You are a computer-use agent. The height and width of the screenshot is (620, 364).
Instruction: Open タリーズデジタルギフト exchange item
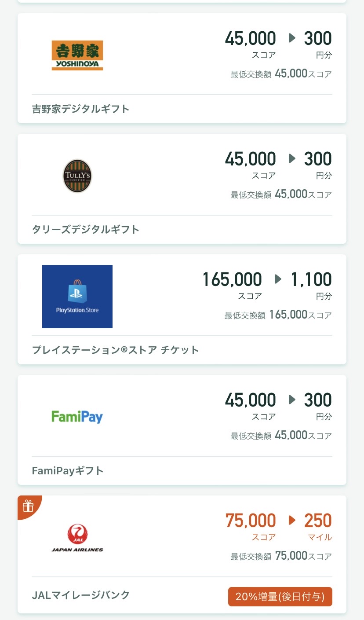click(x=86, y=229)
